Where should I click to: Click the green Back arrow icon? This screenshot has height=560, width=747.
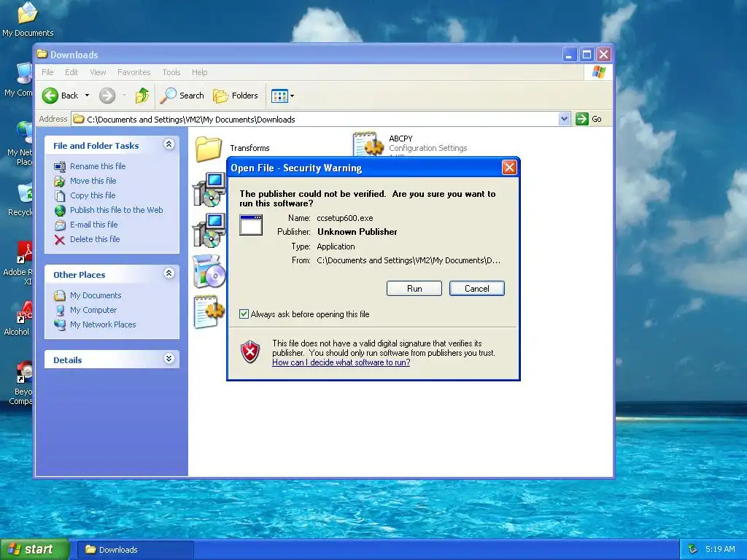coord(50,96)
